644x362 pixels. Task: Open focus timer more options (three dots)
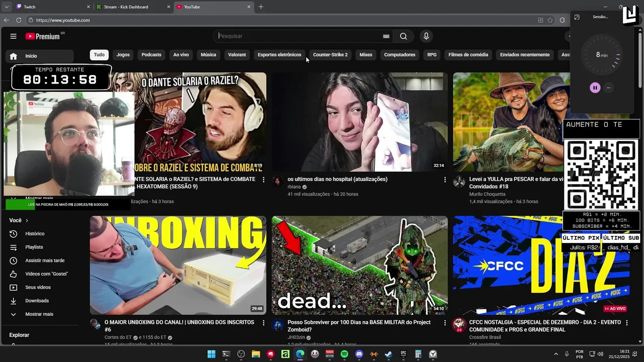click(608, 87)
